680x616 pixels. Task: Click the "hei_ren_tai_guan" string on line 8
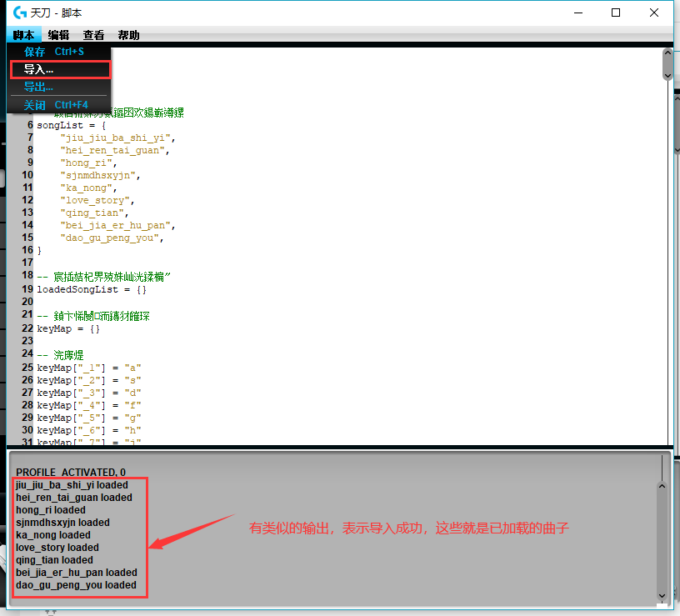(x=112, y=151)
